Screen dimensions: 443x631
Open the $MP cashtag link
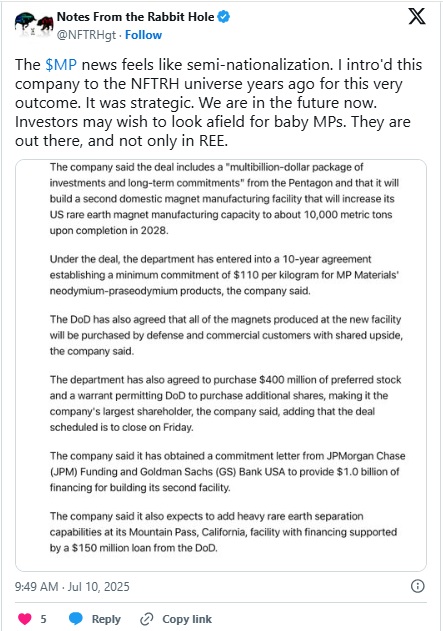61,65
